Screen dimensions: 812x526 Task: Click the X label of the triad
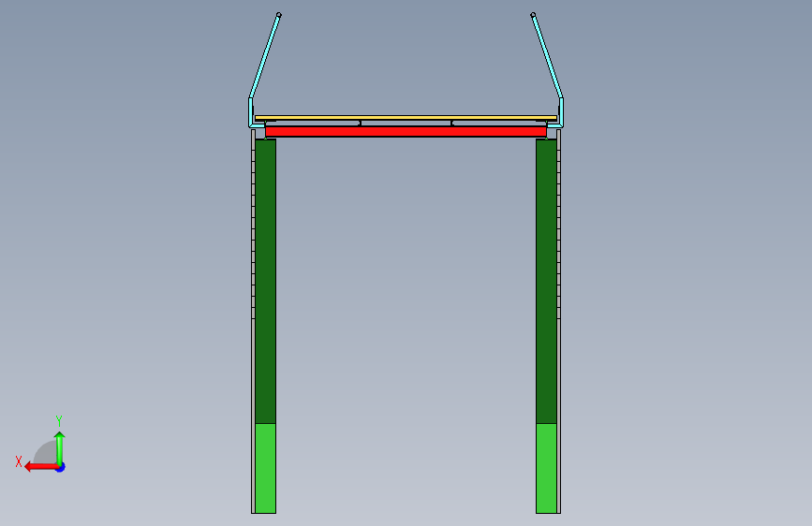tap(19, 461)
